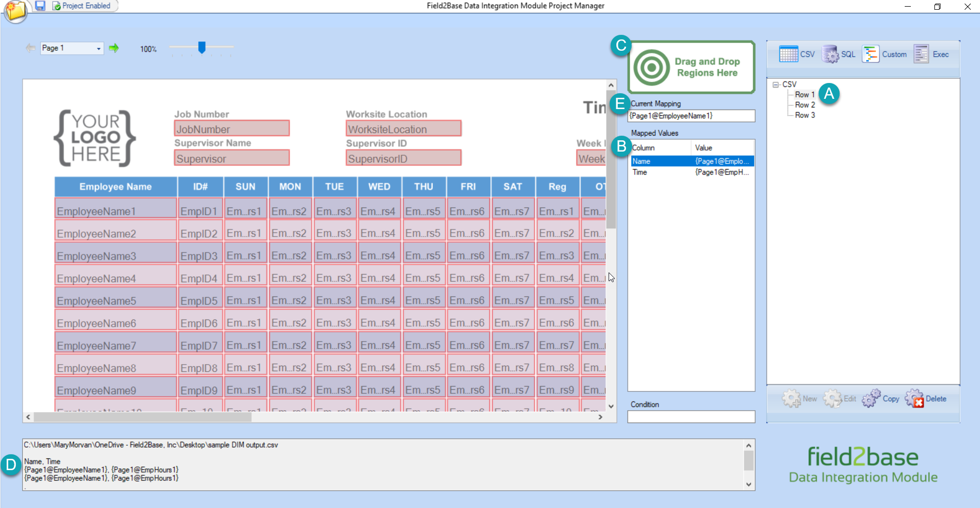The height and width of the screenshot is (508, 980).
Task: Click the Delete gear button
Action: click(x=926, y=399)
